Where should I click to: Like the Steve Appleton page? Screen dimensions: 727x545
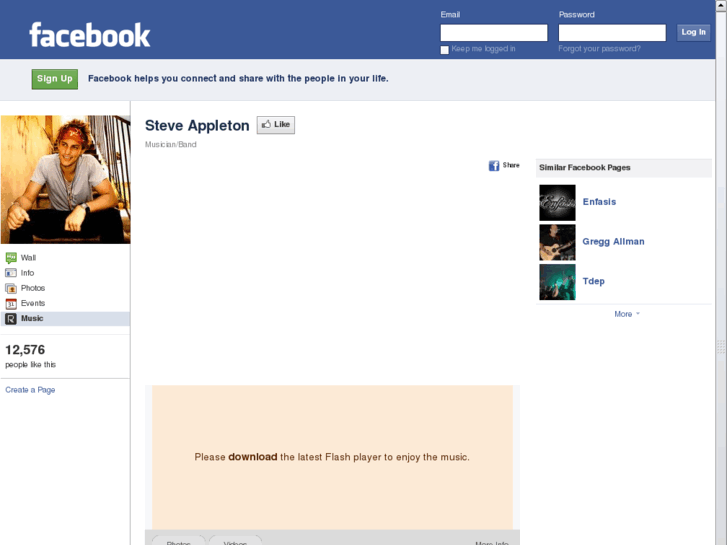(x=276, y=125)
